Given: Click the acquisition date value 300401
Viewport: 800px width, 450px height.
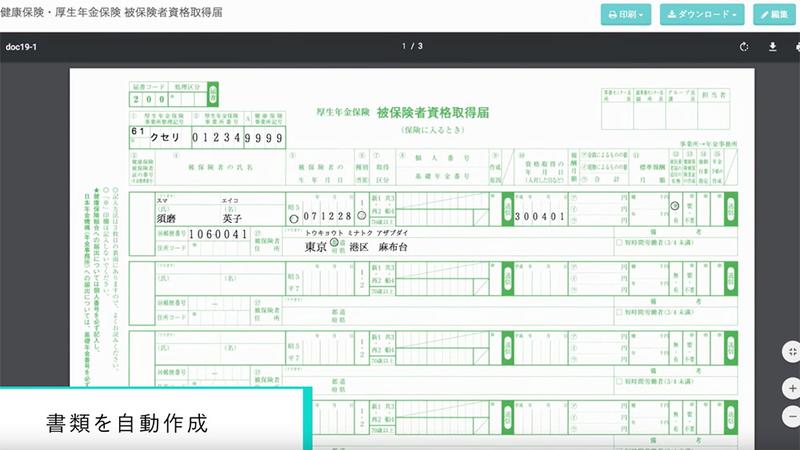Looking at the screenshot, I should coord(540,217).
